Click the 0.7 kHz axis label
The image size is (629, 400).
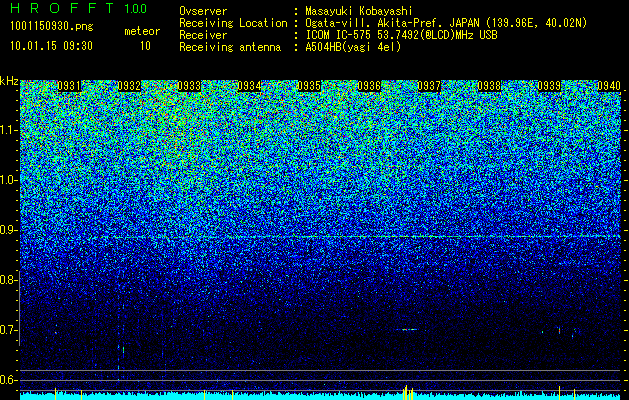(9, 330)
